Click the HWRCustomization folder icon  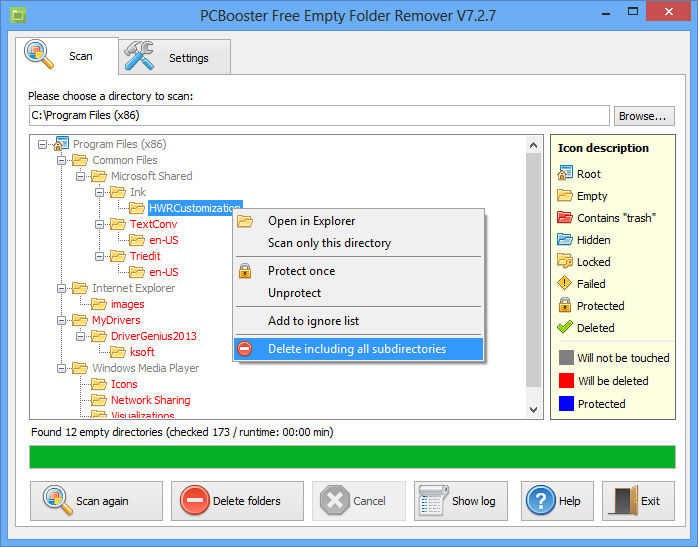[x=136, y=208]
